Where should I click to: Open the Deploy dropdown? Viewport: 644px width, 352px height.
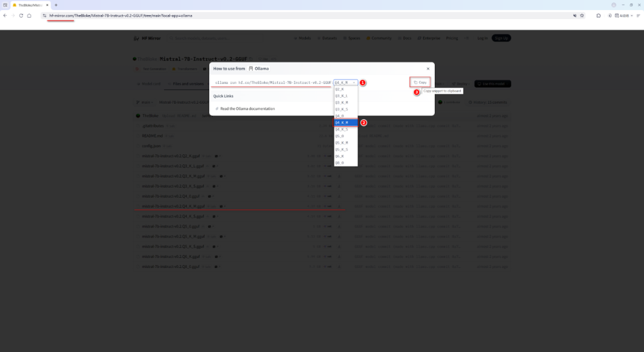(461, 84)
